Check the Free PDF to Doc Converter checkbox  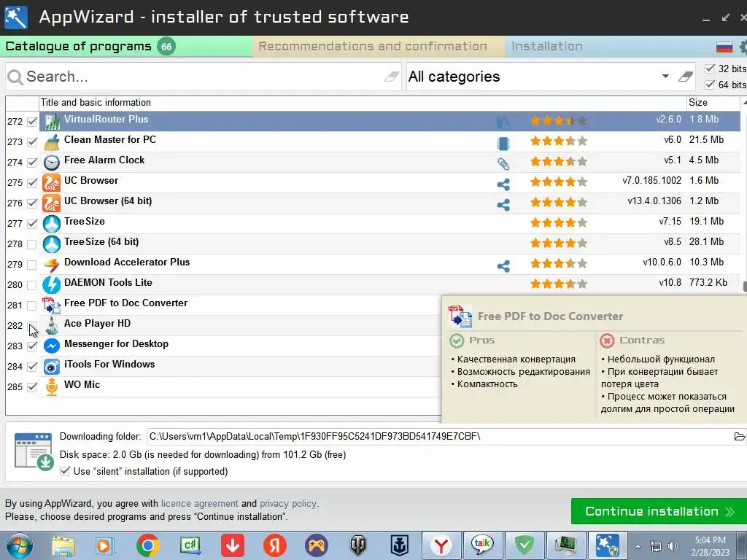[x=32, y=306]
